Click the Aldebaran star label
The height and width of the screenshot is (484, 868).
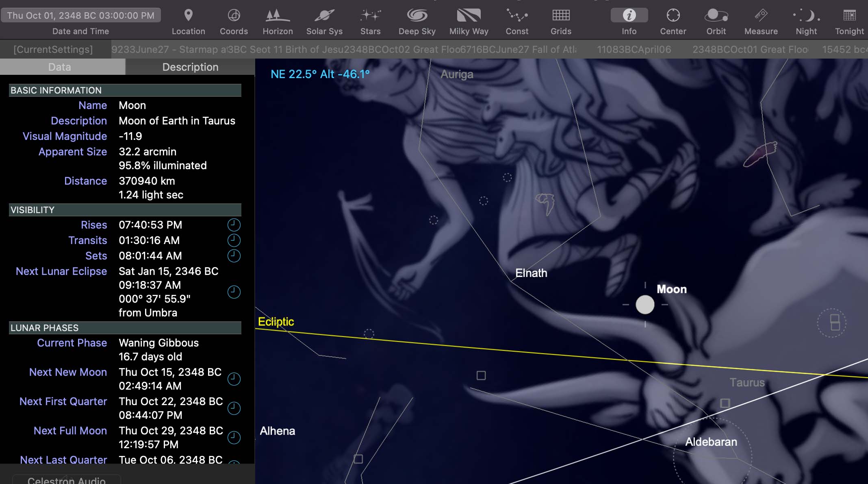(711, 442)
